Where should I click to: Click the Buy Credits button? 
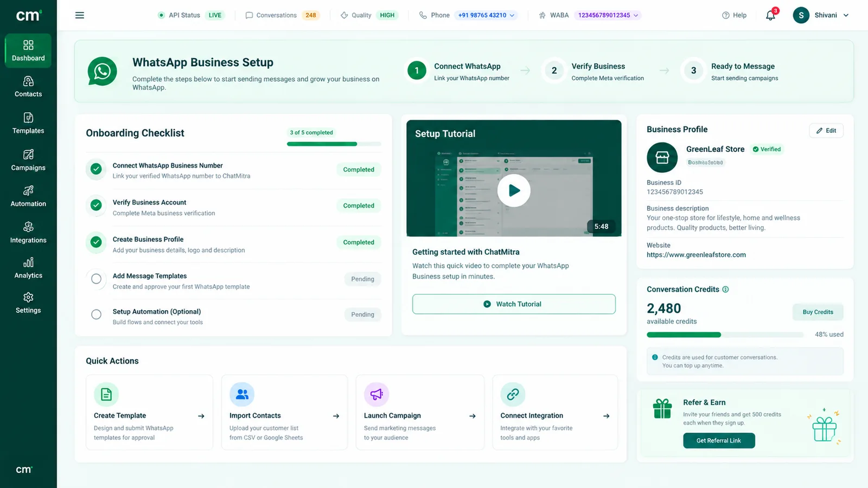click(x=818, y=312)
